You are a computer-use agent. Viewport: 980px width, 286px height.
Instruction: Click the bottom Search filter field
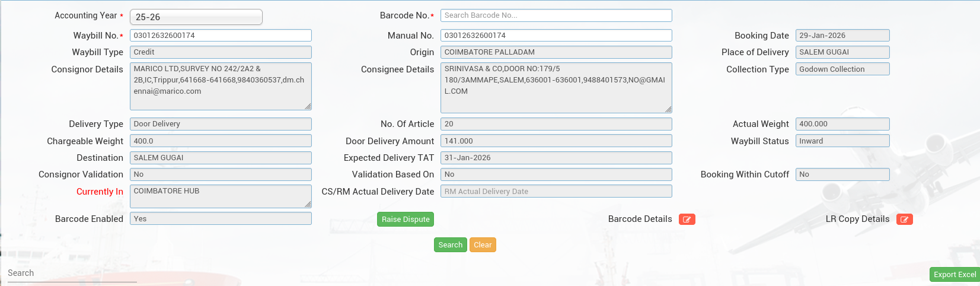(71, 274)
